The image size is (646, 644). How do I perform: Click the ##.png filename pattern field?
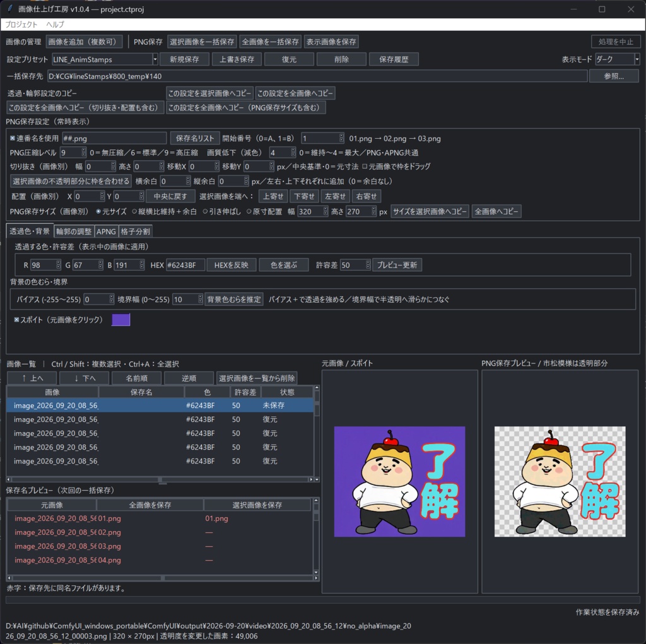coord(114,138)
